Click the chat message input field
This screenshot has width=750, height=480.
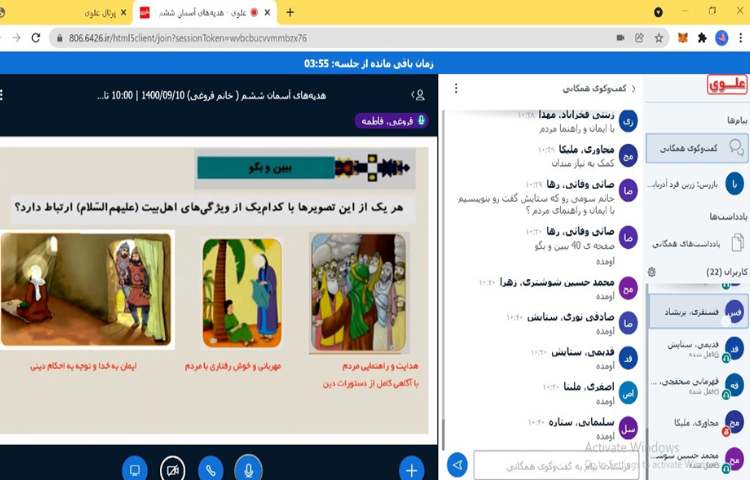coord(556,465)
